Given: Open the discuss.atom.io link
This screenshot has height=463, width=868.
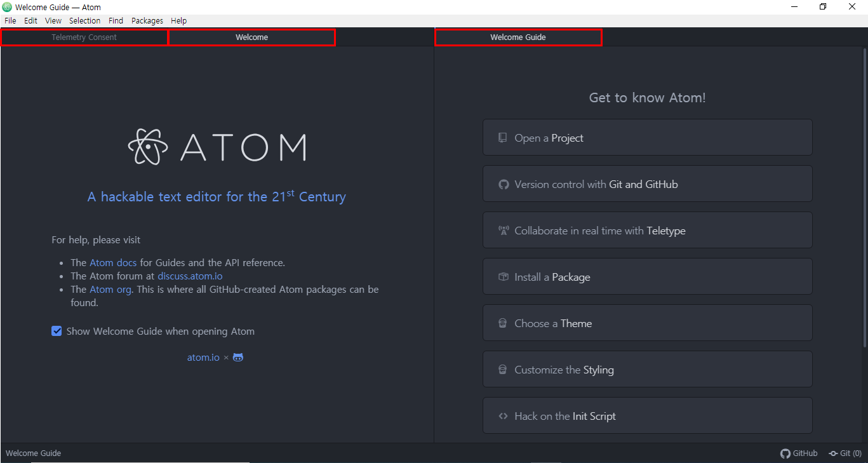Looking at the screenshot, I should pyautogui.click(x=190, y=276).
